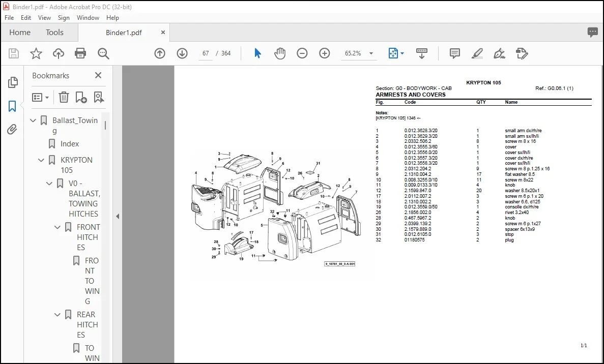Click the ARMRESTS AND COVERS heading
604x364 pixels.
(x=411, y=95)
